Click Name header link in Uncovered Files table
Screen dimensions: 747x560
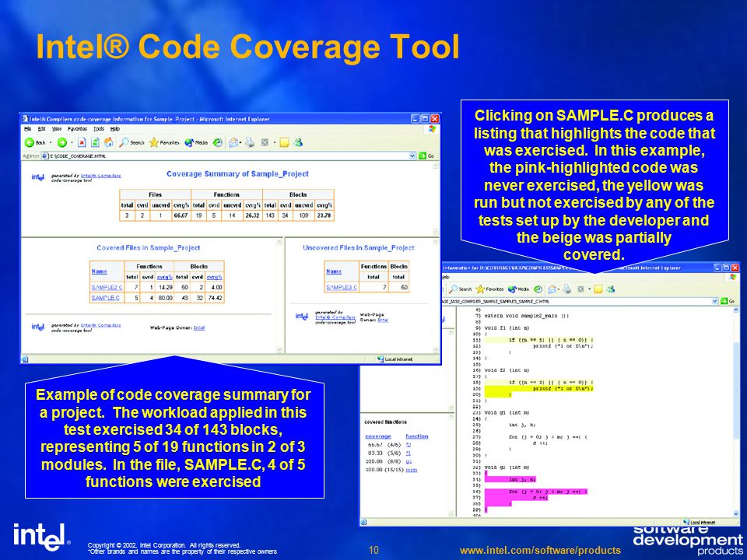(334, 271)
